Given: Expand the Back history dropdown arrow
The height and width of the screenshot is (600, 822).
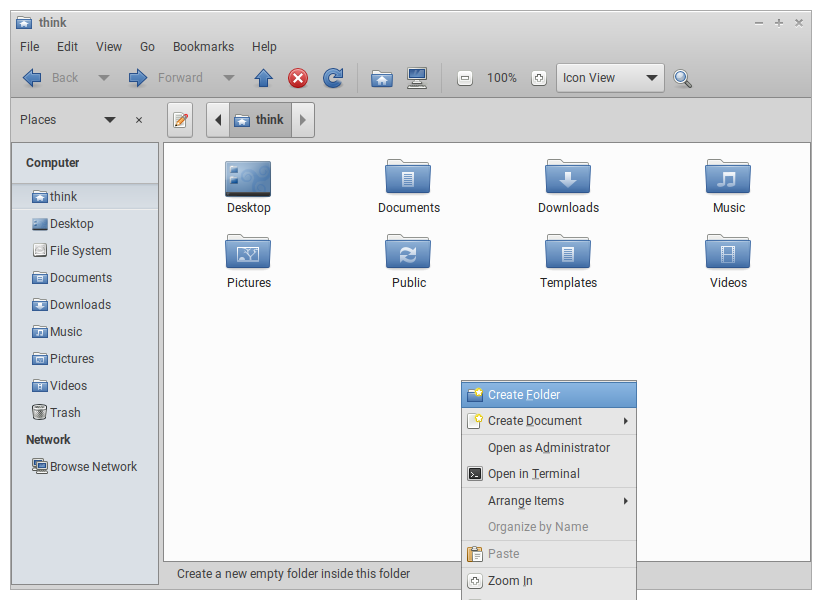Looking at the screenshot, I should 104,78.
